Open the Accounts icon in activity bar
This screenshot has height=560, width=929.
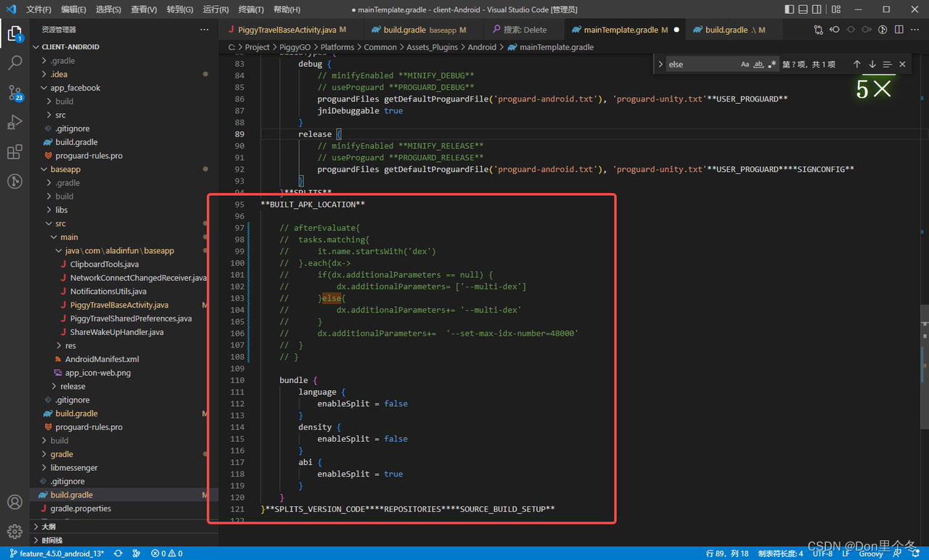(x=15, y=502)
